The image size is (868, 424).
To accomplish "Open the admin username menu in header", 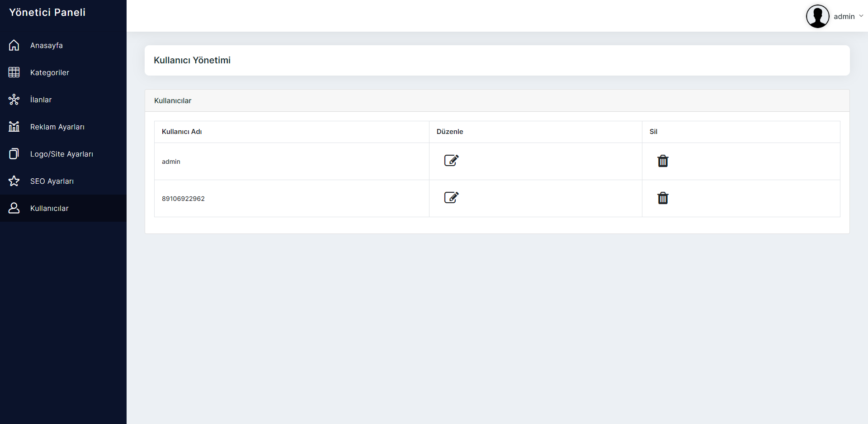I will click(x=844, y=17).
